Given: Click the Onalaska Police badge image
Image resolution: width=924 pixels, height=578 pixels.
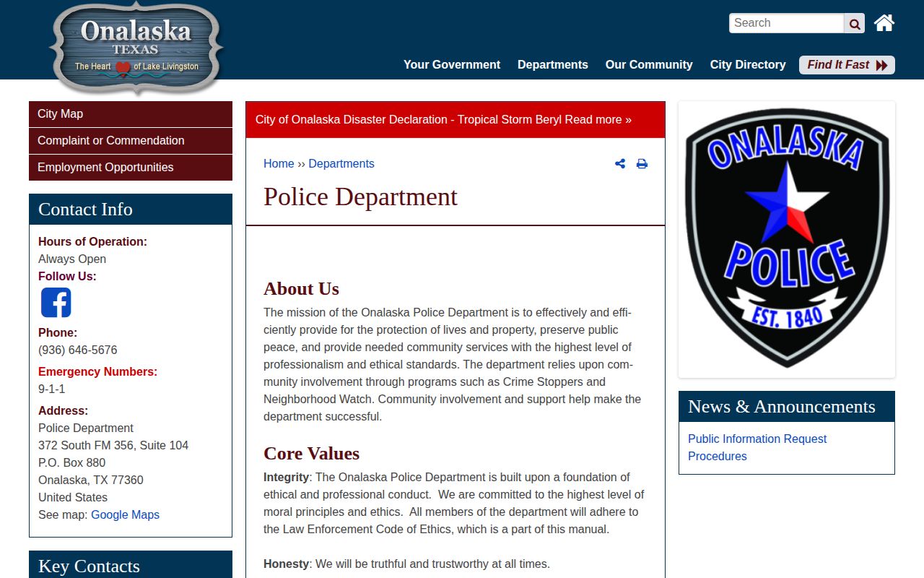Looking at the screenshot, I should point(787,239).
